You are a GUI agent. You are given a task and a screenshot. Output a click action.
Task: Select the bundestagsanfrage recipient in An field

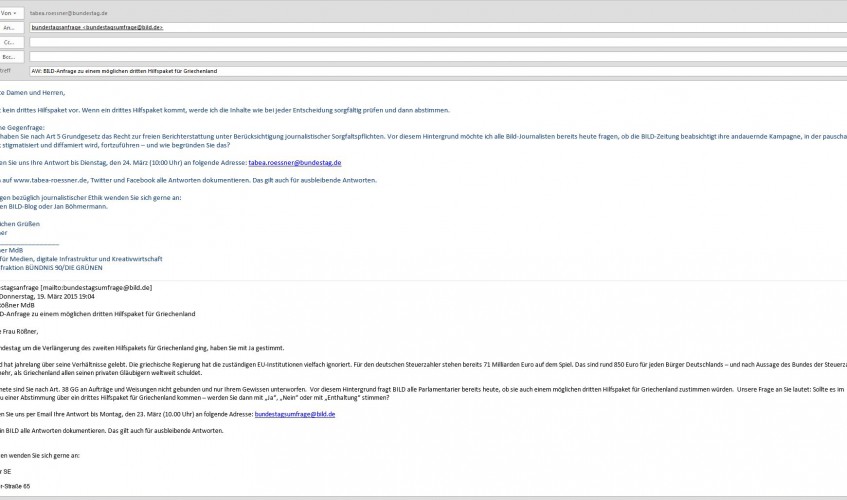point(97,28)
